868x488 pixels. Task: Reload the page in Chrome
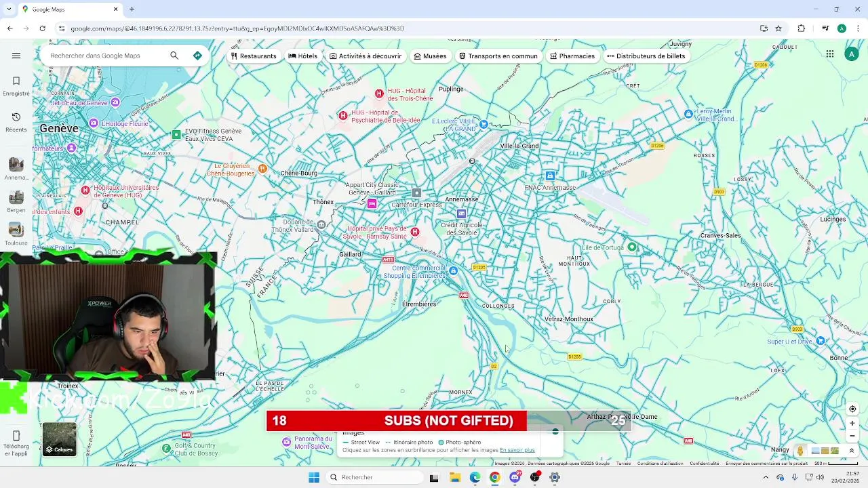click(x=42, y=28)
